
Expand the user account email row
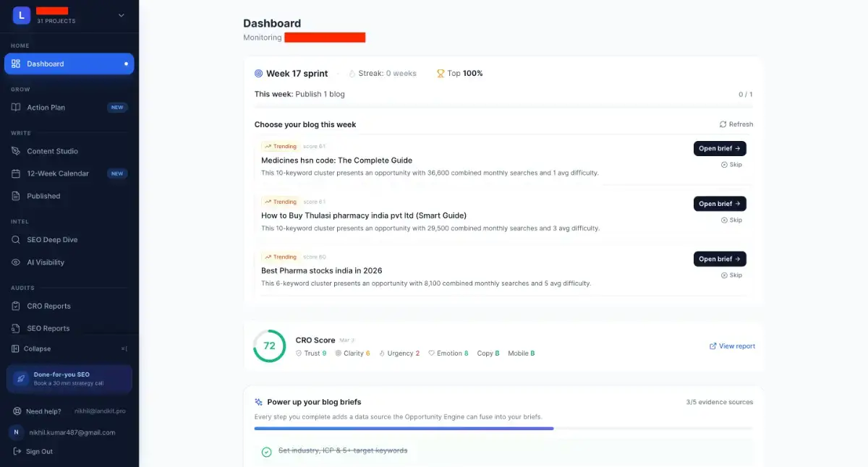(x=70, y=432)
